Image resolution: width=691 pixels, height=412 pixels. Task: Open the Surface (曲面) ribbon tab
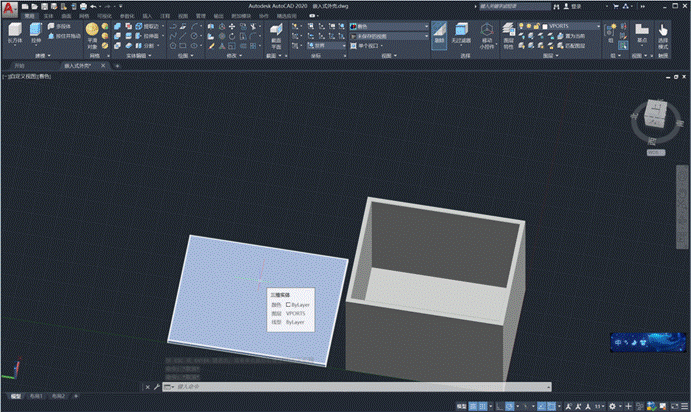click(66, 16)
